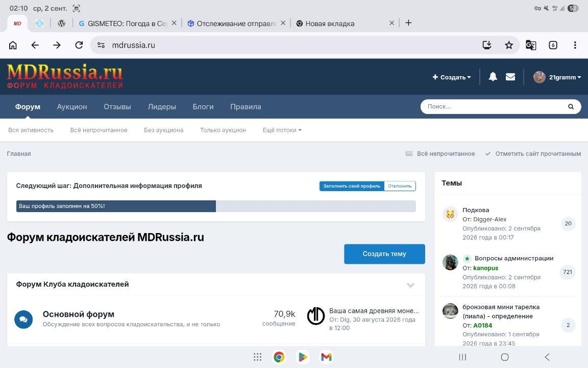Reload the page in browser
Screen dimensions: 588x368
(79, 45)
